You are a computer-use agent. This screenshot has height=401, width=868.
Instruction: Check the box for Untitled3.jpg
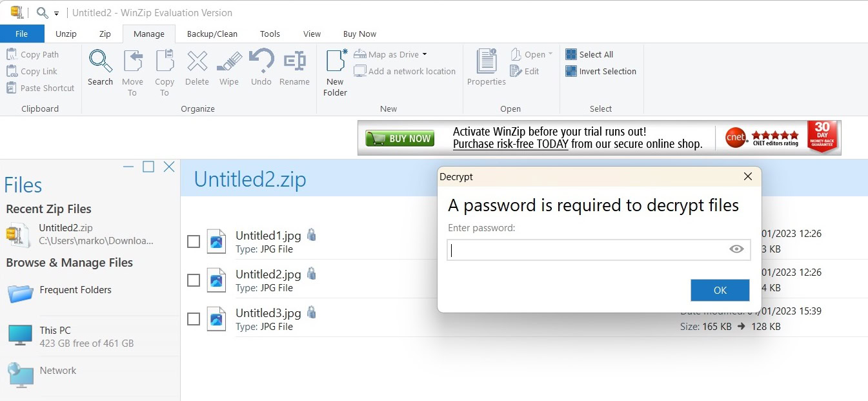tap(194, 319)
